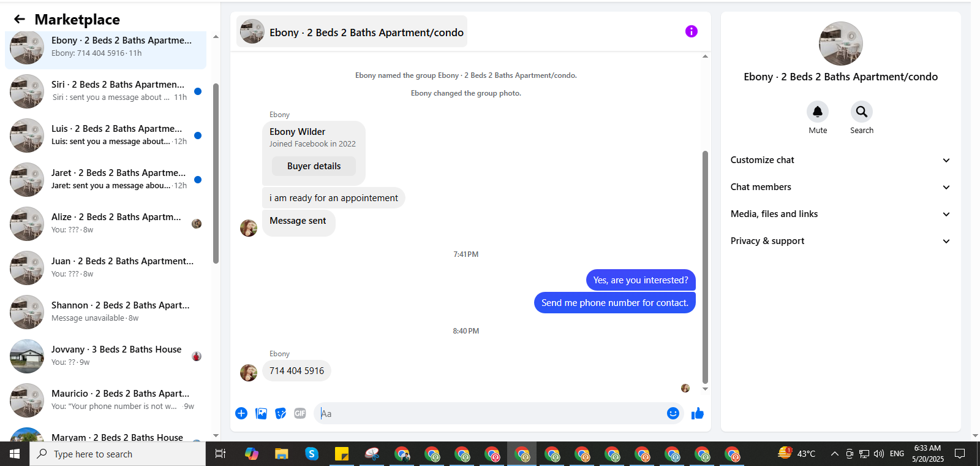Go back using the Marketplace arrow
980x466 pixels.
[x=20, y=19]
